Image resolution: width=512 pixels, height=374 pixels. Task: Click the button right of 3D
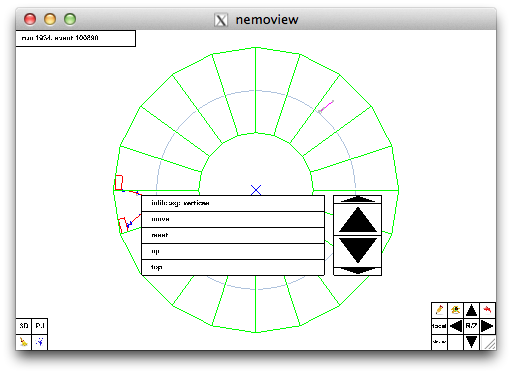tap(40, 326)
